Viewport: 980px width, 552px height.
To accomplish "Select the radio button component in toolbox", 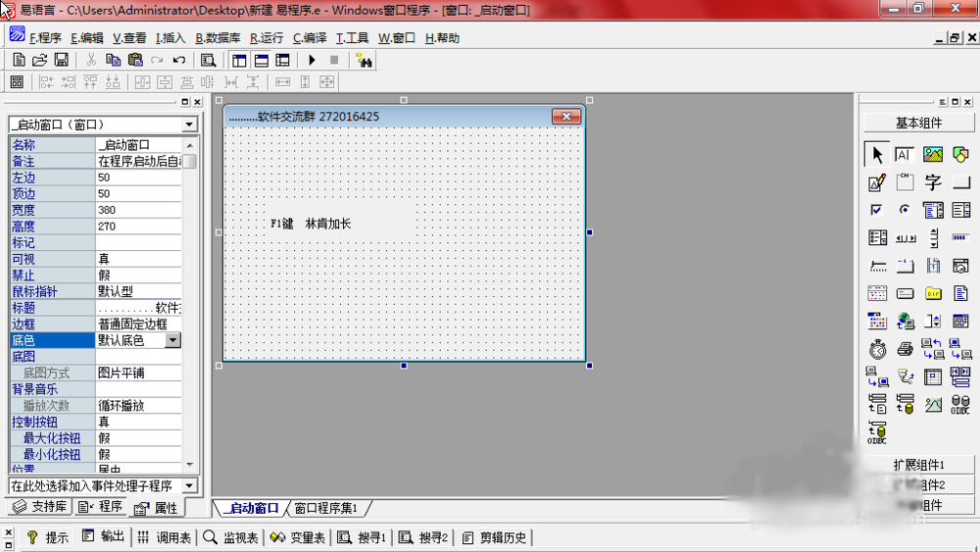I will click(905, 210).
